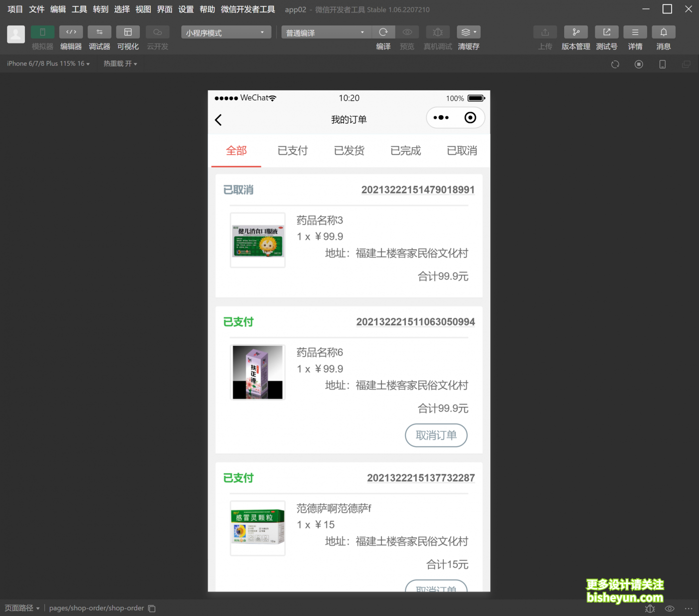Toggle the editor panel icon
This screenshot has width=699, height=616.
tap(71, 32)
